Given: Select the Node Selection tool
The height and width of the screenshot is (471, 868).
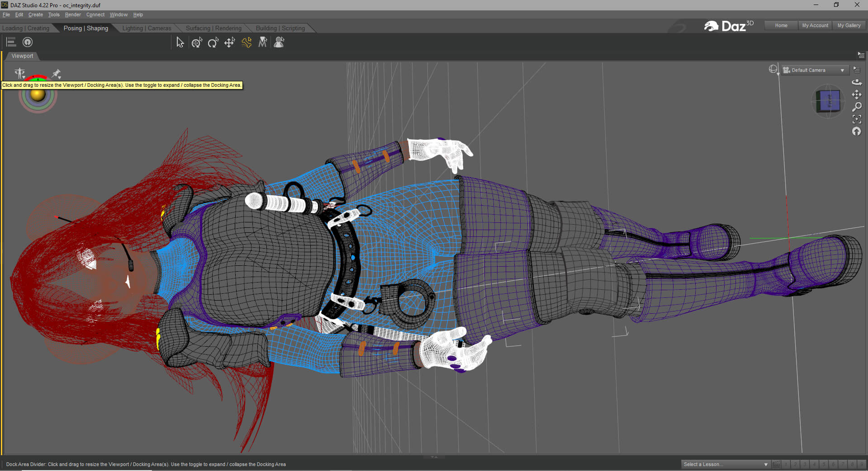Looking at the screenshot, I should [x=180, y=42].
